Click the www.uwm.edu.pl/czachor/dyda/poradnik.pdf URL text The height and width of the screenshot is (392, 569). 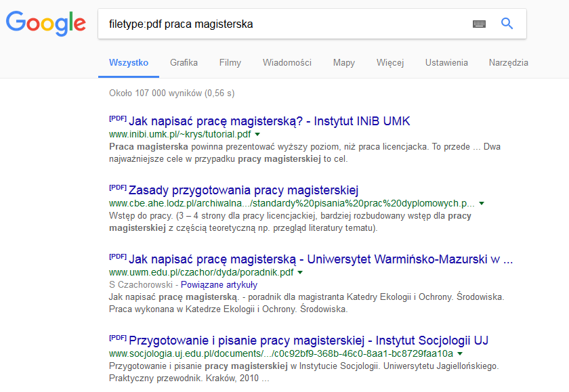(x=201, y=272)
